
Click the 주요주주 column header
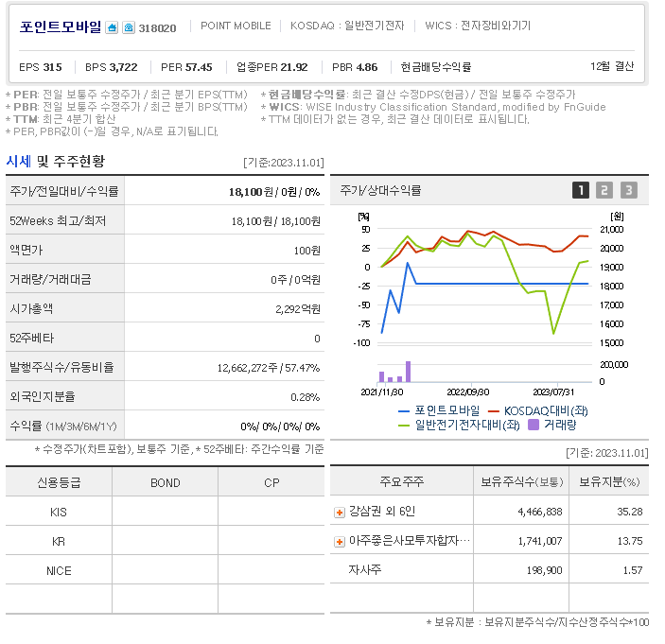(x=402, y=481)
